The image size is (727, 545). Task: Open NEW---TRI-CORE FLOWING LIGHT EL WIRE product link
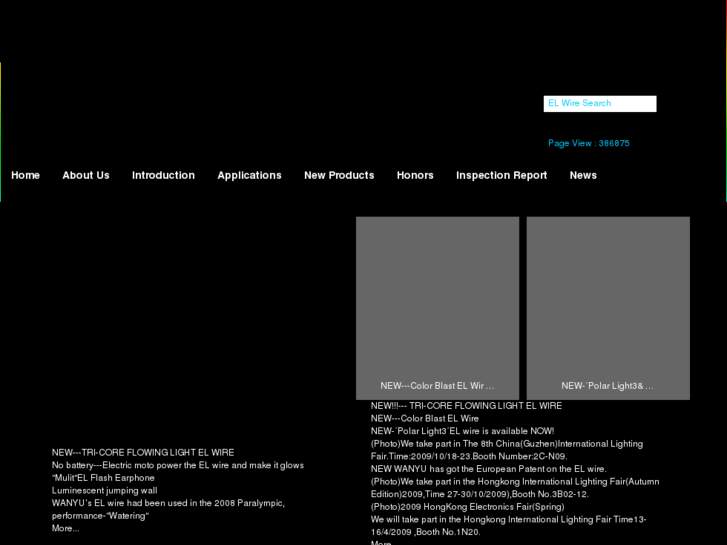143,453
